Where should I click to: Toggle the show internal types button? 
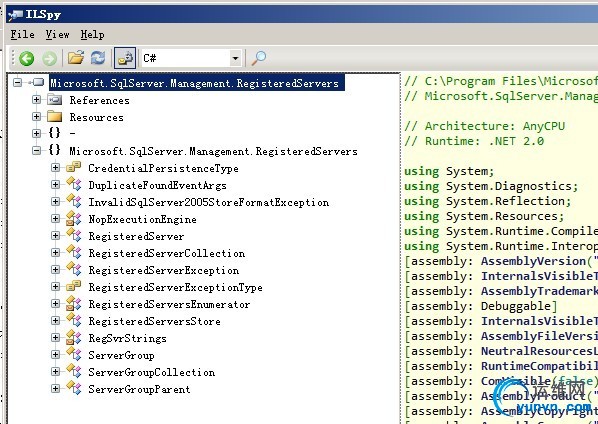click(125, 58)
